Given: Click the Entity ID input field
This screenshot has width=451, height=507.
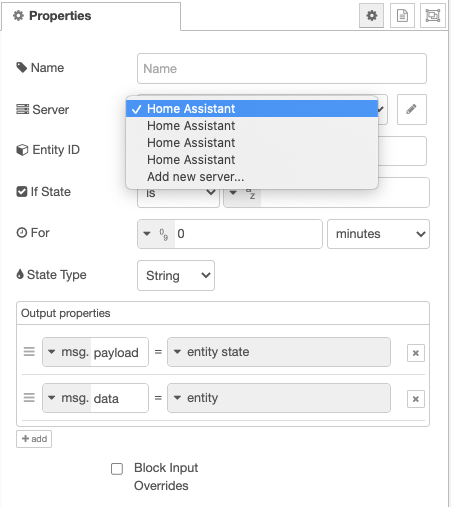Looking at the screenshot, I should pos(402,151).
